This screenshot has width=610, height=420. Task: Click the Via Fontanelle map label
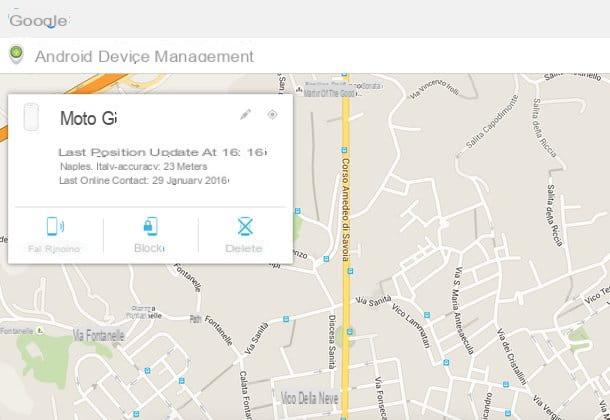pyautogui.click(x=99, y=335)
